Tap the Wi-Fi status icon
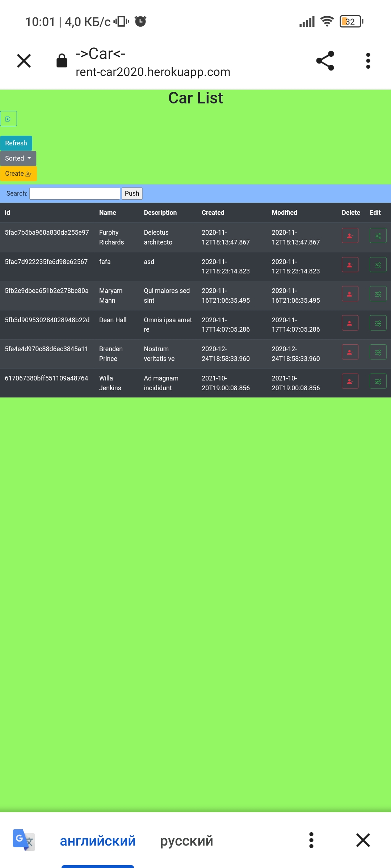This screenshot has height=868, width=391. click(327, 22)
